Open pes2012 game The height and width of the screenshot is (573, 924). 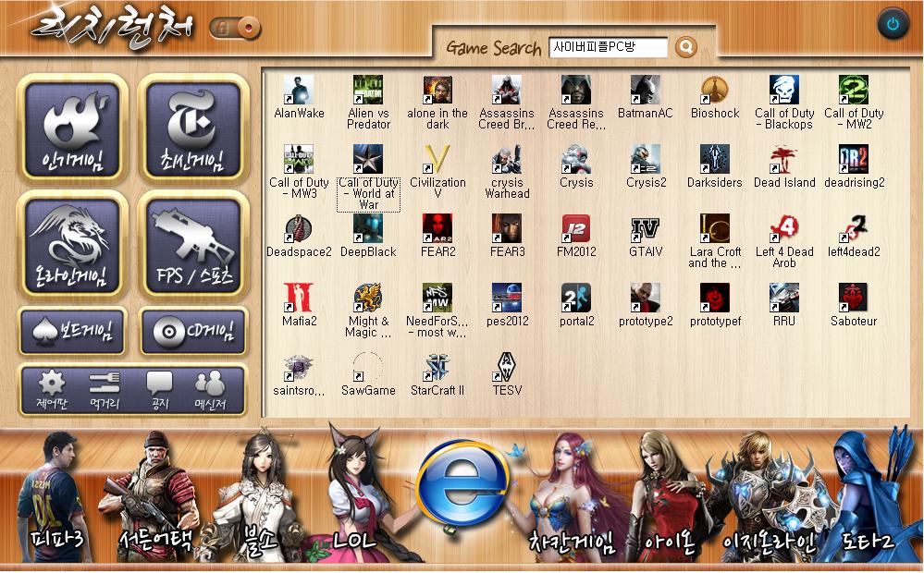[x=507, y=305]
